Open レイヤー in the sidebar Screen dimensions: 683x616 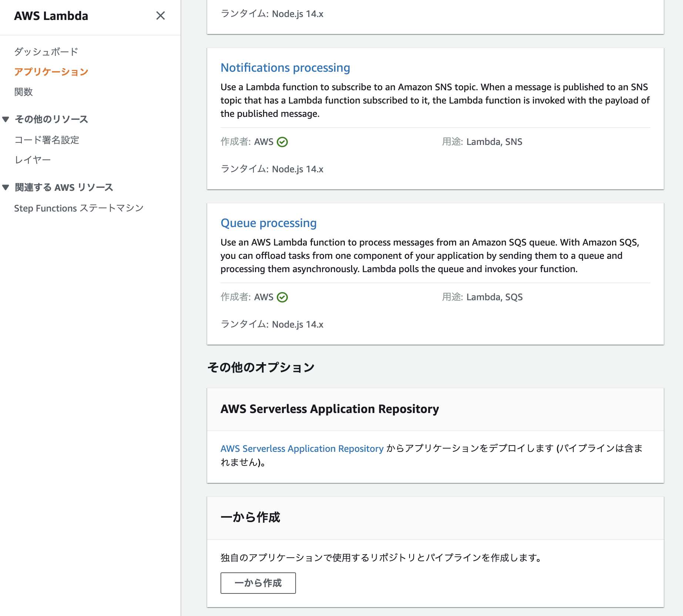(33, 160)
